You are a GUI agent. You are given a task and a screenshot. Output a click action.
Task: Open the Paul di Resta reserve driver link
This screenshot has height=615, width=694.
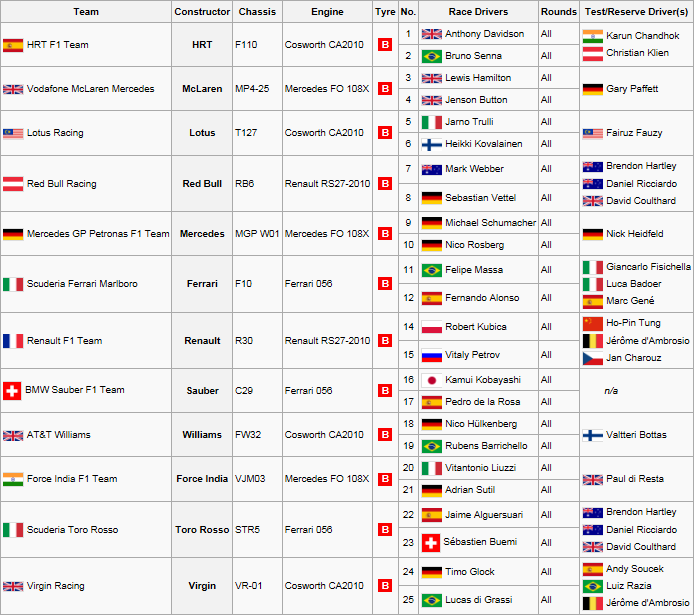tap(635, 479)
